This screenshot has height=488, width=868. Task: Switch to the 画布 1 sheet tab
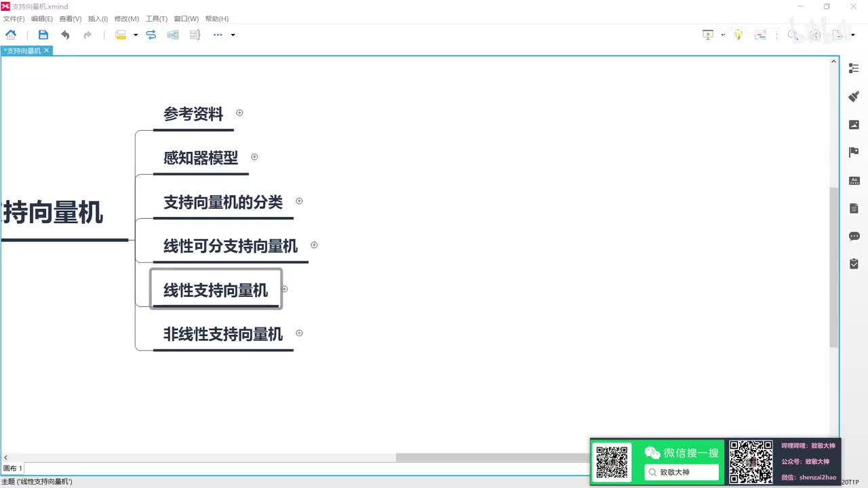coord(13,468)
